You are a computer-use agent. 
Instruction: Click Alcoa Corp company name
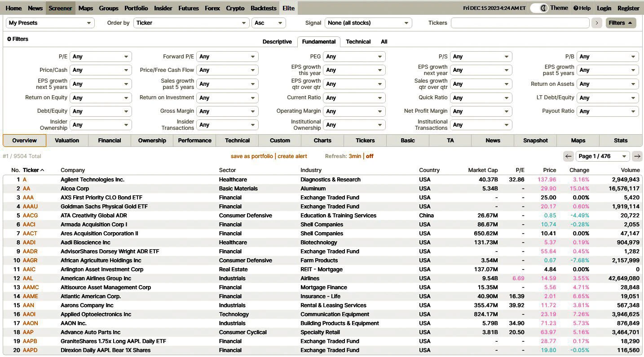point(75,189)
